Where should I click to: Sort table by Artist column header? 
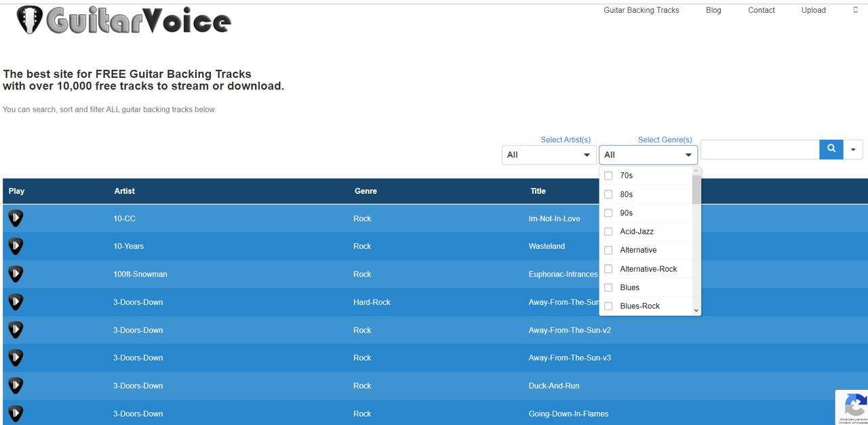point(125,191)
